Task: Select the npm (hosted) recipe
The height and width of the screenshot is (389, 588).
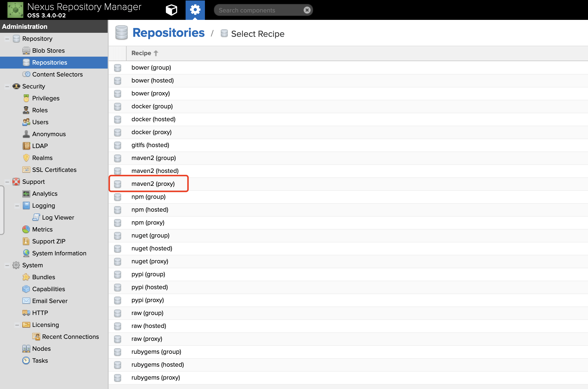Action: click(x=150, y=210)
